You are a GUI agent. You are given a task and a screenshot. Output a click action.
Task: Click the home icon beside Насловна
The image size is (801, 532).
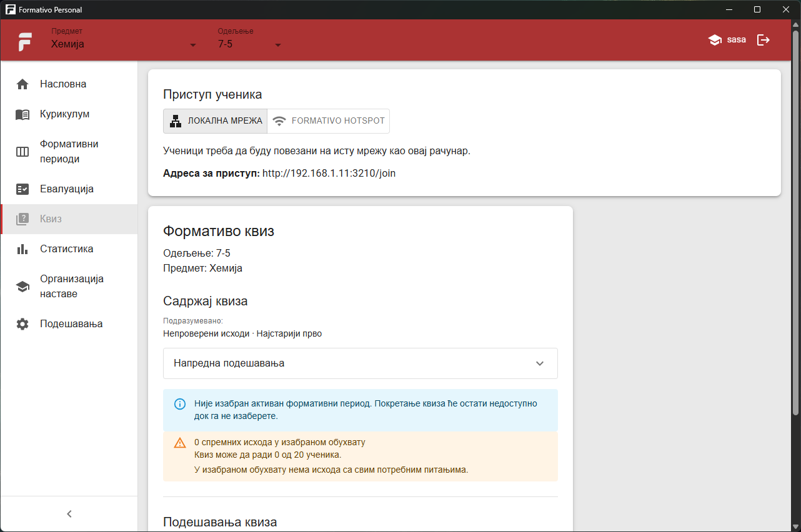[22, 84]
